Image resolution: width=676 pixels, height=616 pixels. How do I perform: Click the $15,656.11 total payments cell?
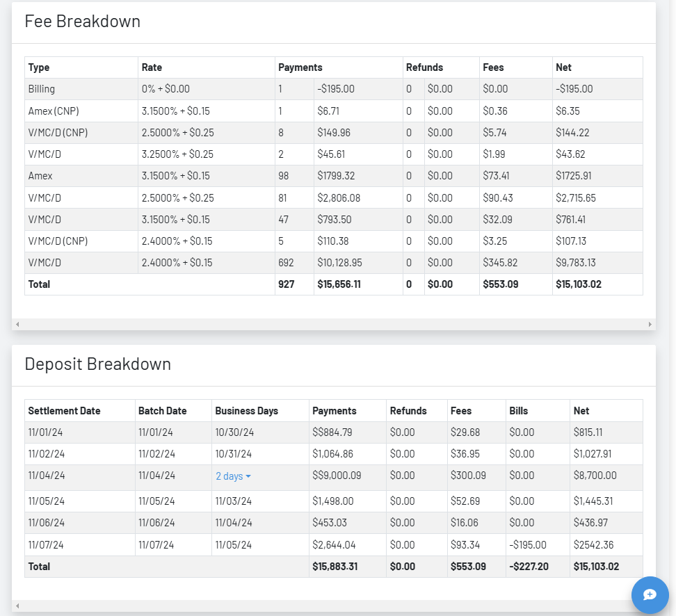pos(339,284)
